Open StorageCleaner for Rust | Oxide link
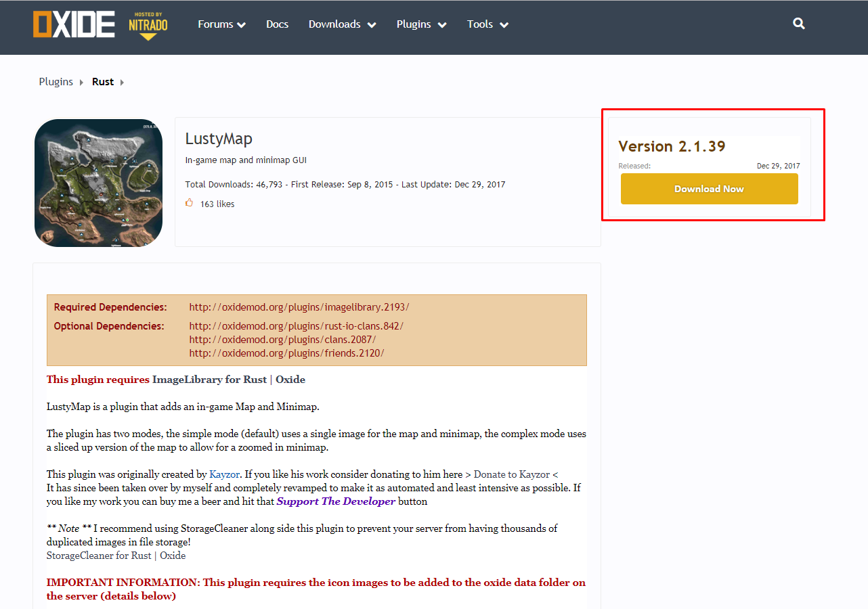Image resolution: width=868 pixels, height=609 pixels. (116, 556)
